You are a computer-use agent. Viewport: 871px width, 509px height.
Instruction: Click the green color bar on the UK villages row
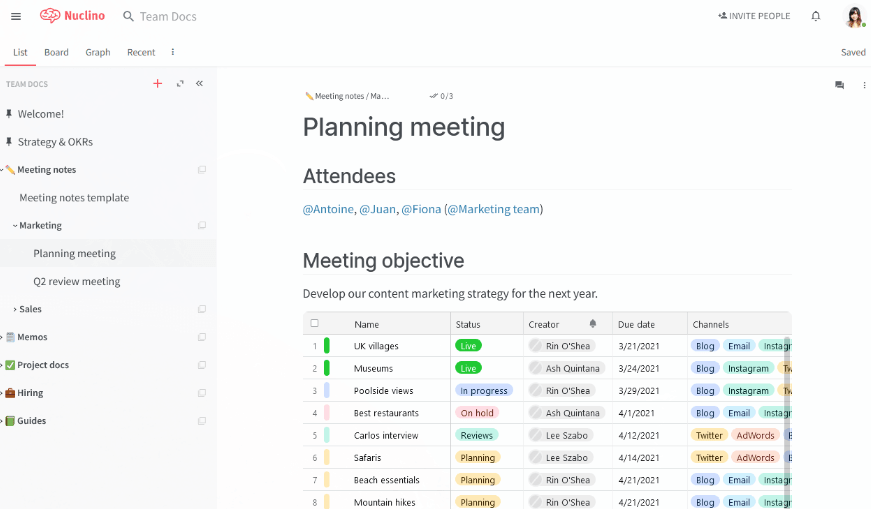[327, 346]
